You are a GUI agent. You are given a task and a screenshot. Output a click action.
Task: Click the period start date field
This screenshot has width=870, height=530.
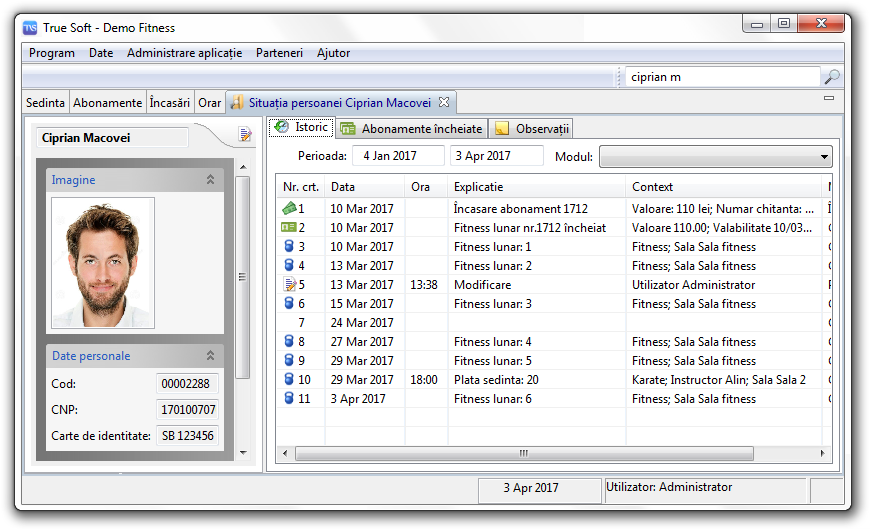[x=398, y=156]
